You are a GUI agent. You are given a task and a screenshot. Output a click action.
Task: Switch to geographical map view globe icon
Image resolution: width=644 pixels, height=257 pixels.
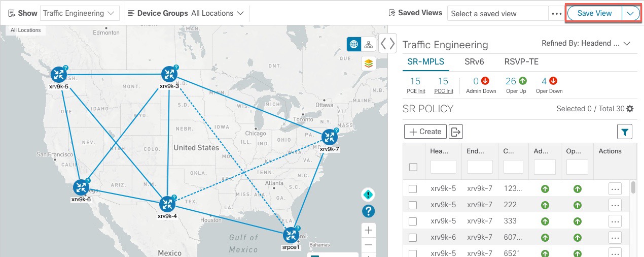pyautogui.click(x=354, y=44)
